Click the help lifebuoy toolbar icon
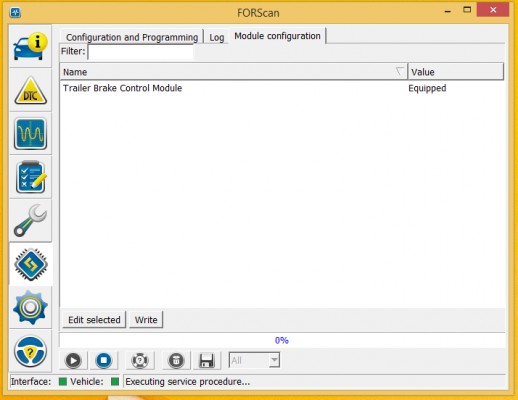This screenshot has width=518, height=400. 140,360
